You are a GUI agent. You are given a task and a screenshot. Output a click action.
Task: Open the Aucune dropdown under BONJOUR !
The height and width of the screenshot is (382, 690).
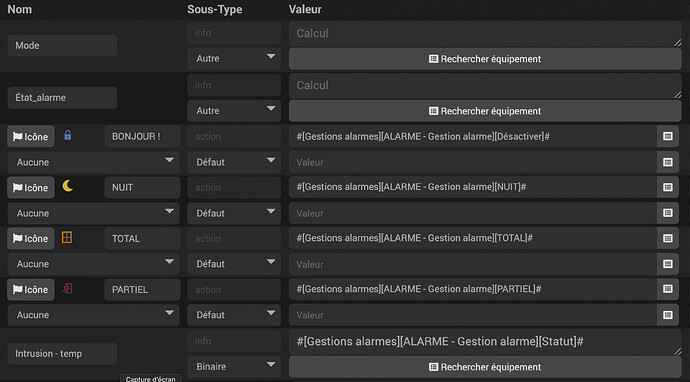pyautogui.click(x=93, y=162)
